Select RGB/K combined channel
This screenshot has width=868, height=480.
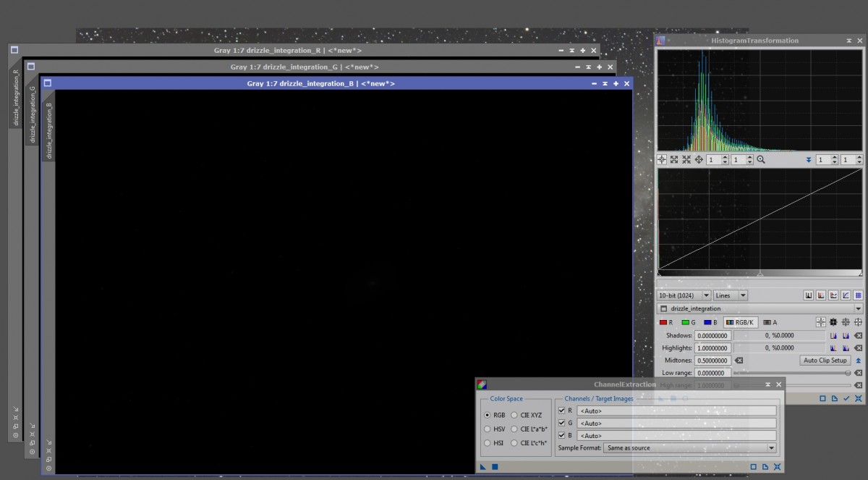(x=740, y=322)
